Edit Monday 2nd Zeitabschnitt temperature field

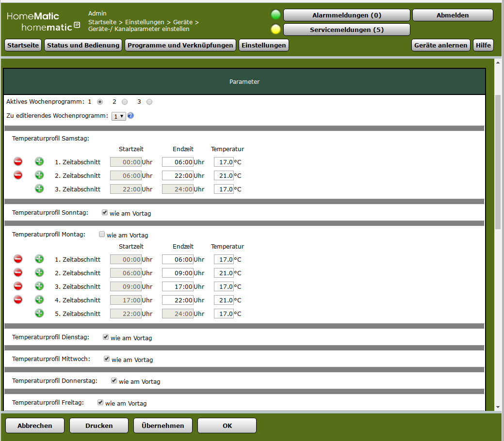pos(224,273)
